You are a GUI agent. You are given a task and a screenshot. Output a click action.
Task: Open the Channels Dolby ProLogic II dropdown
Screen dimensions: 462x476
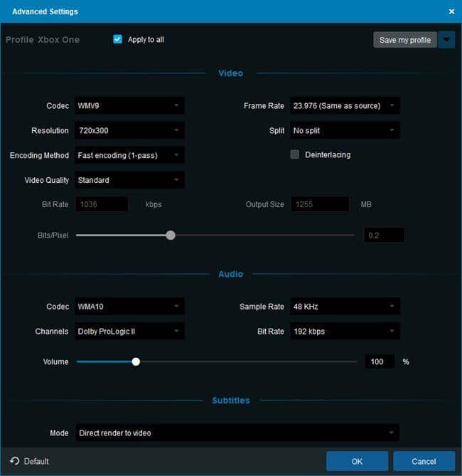[x=129, y=331]
